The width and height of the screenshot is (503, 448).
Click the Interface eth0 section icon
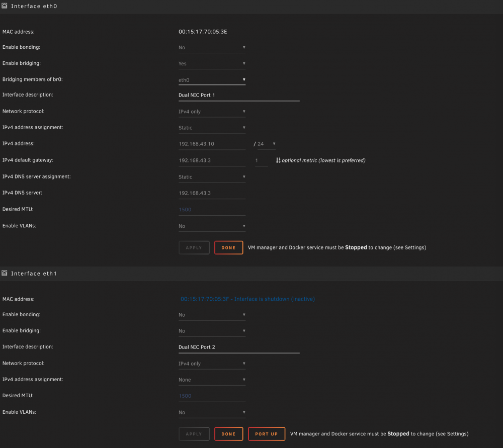(x=5, y=6)
